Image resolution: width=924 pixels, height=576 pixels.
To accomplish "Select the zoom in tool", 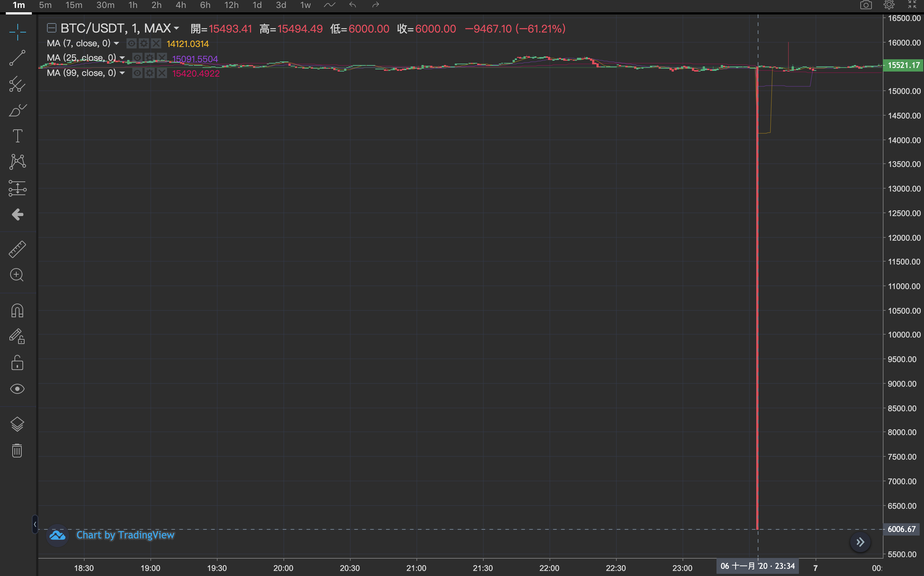I will click(17, 275).
